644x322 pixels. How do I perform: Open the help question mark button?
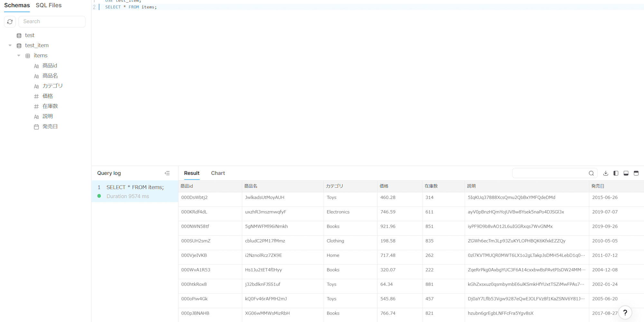625,312
